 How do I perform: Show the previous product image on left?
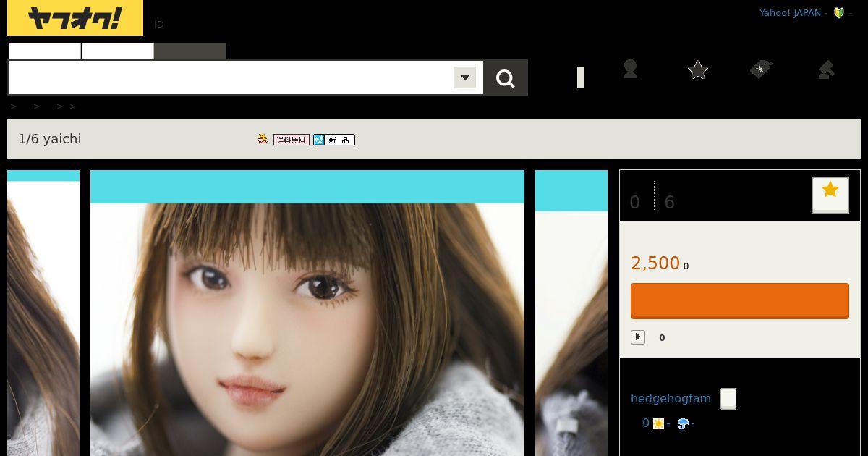click(x=43, y=313)
